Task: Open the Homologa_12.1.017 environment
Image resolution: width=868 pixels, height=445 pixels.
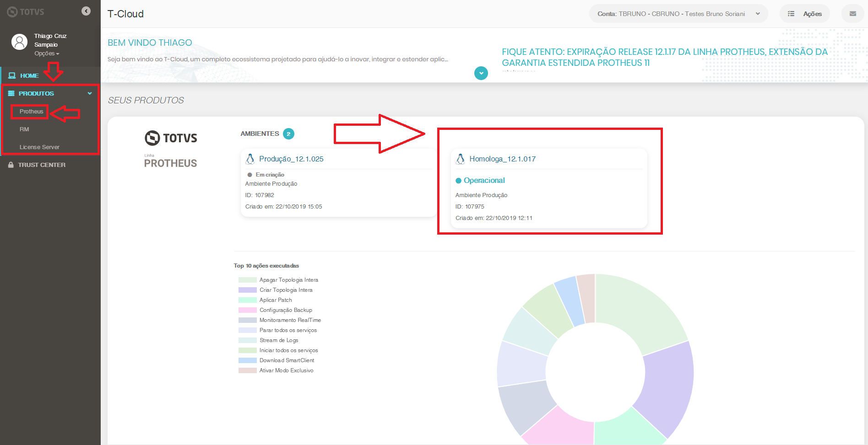Action: (x=502, y=159)
